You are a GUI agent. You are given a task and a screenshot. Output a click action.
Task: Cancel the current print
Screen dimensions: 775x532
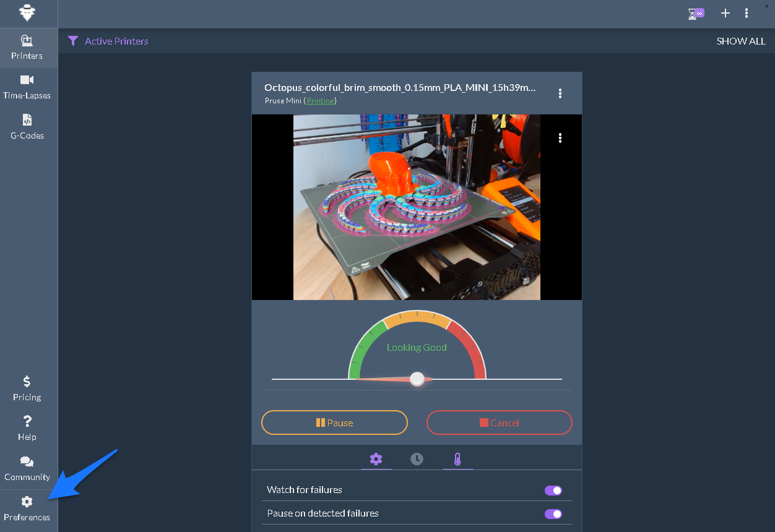click(499, 423)
